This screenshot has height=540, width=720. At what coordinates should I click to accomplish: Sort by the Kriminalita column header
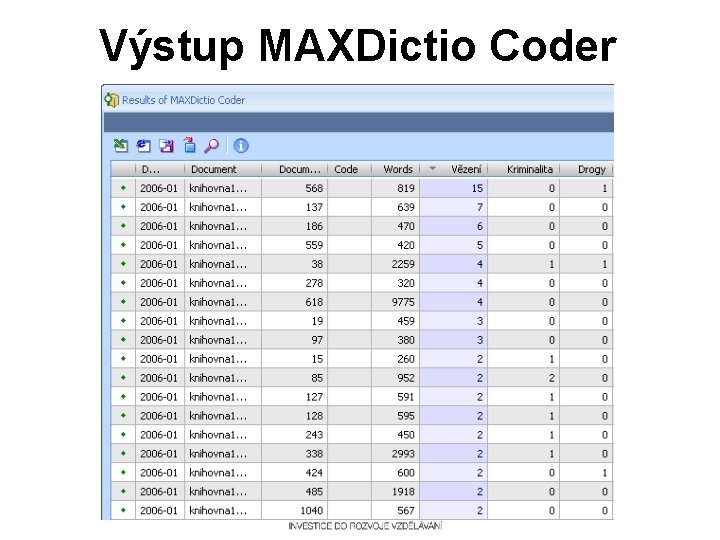click(523, 169)
